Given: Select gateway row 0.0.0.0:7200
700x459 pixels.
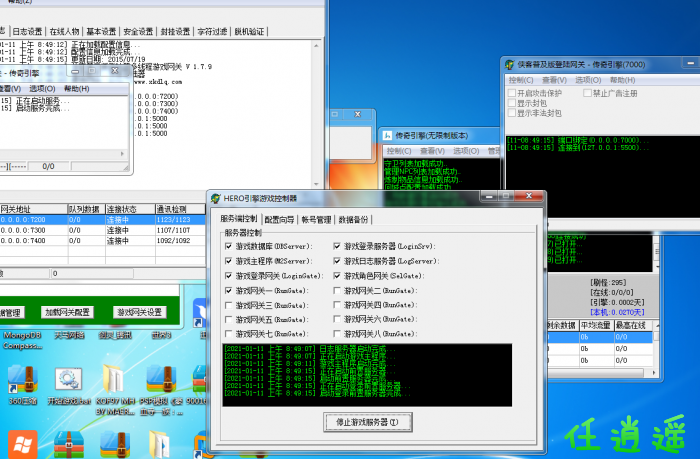Looking at the screenshot, I should tap(103, 220).
